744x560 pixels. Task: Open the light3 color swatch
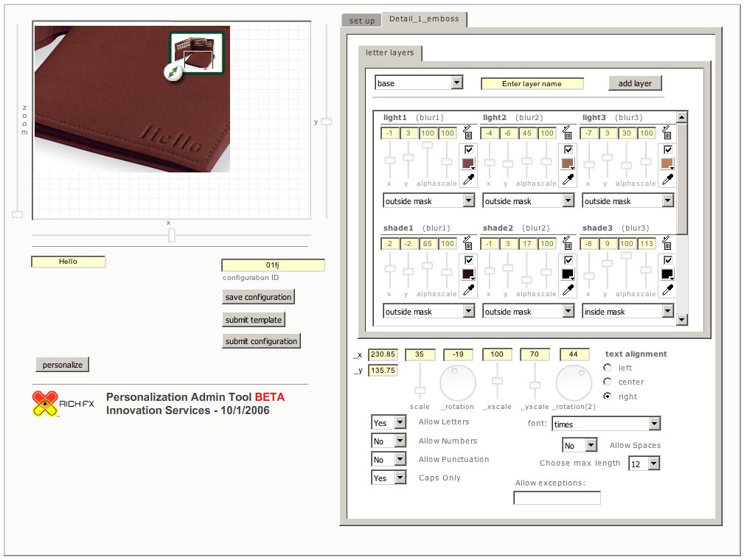point(667,164)
